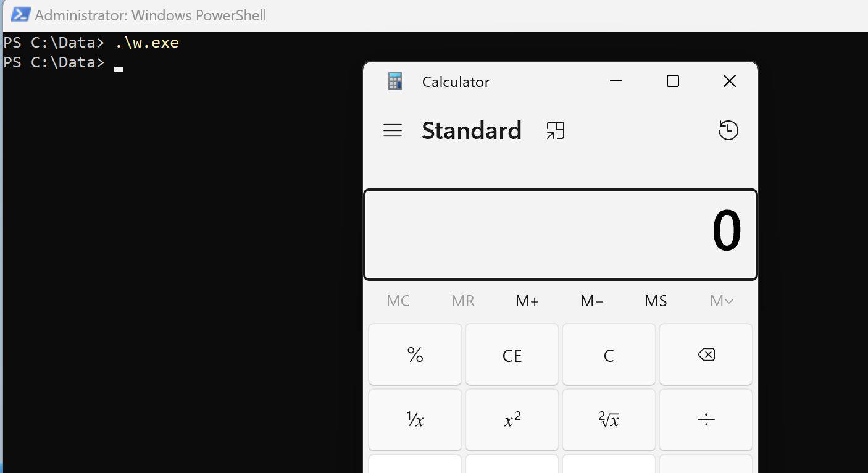Click the CE clear entry button
The height and width of the screenshot is (473, 868).
point(512,355)
